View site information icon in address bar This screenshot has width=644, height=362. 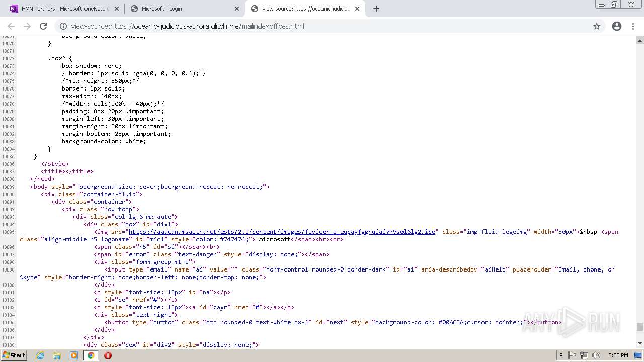pos(63,26)
